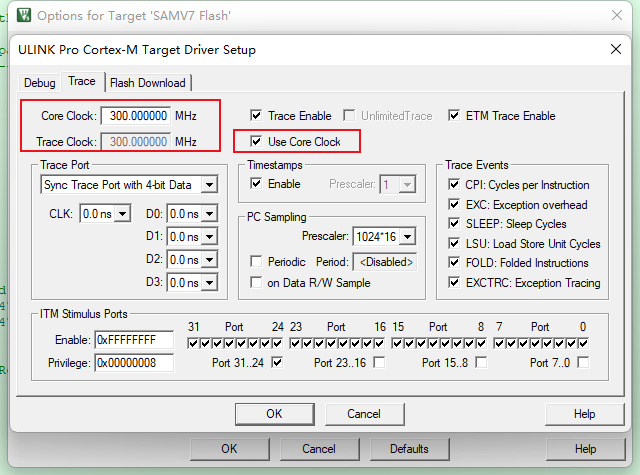Click the Defaults button
This screenshot has height=475, width=640.
tap(409, 449)
